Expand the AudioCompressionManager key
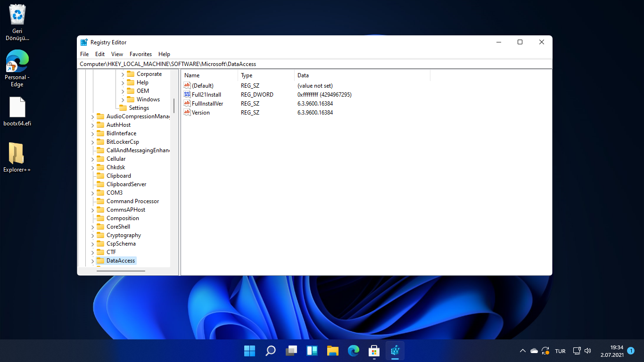 pos(92,116)
